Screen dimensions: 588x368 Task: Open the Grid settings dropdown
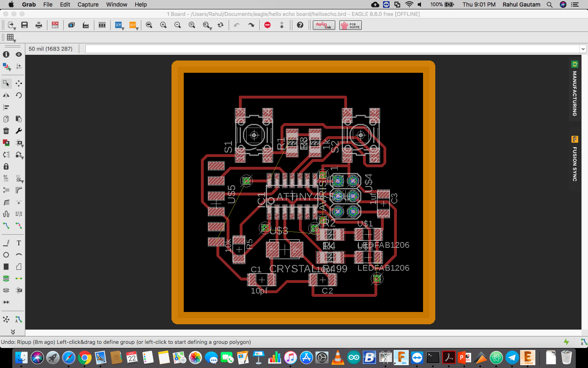point(11,38)
